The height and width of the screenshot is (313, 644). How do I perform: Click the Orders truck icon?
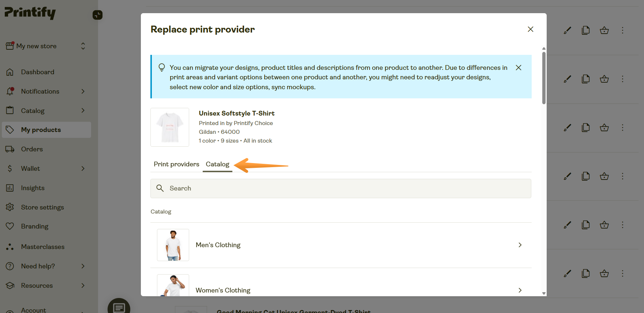[10, 149]
